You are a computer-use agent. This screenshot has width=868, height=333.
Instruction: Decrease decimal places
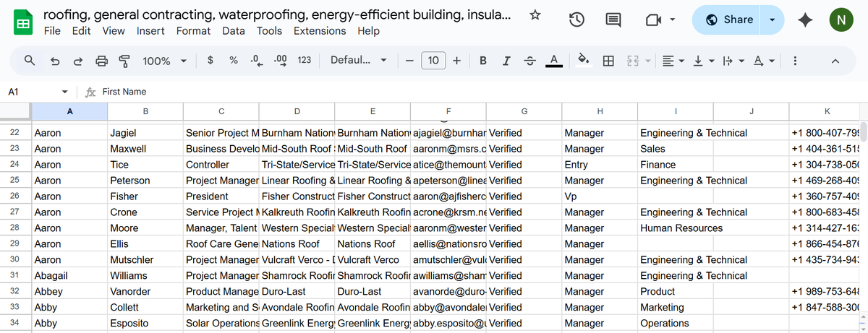[255, 61]
